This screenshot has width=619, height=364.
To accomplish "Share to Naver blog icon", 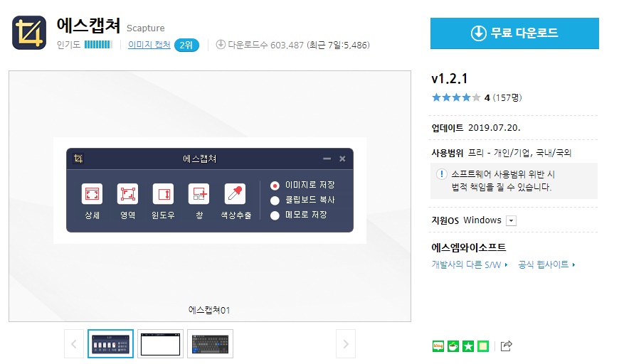I will pyautogui.click(x=438, y=346).
